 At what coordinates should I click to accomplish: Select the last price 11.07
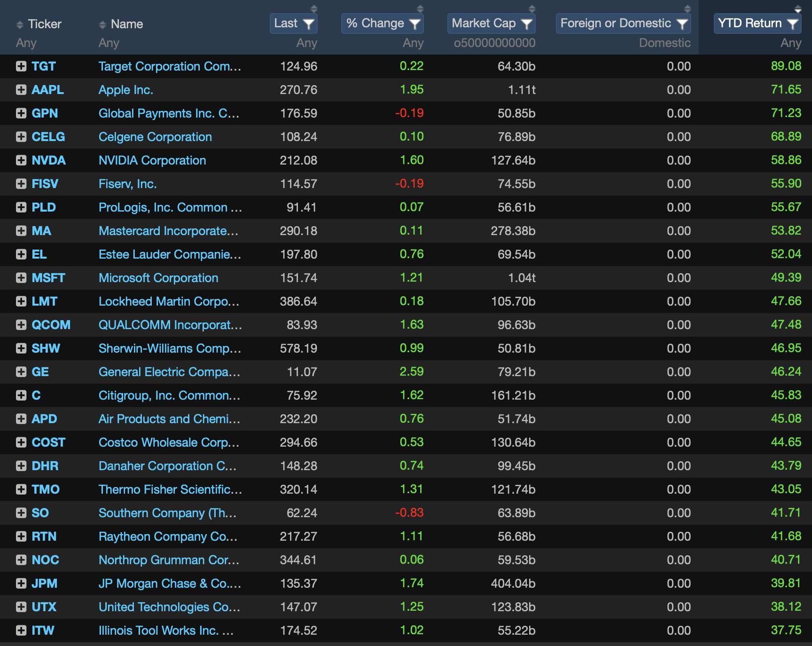point(302,372)
